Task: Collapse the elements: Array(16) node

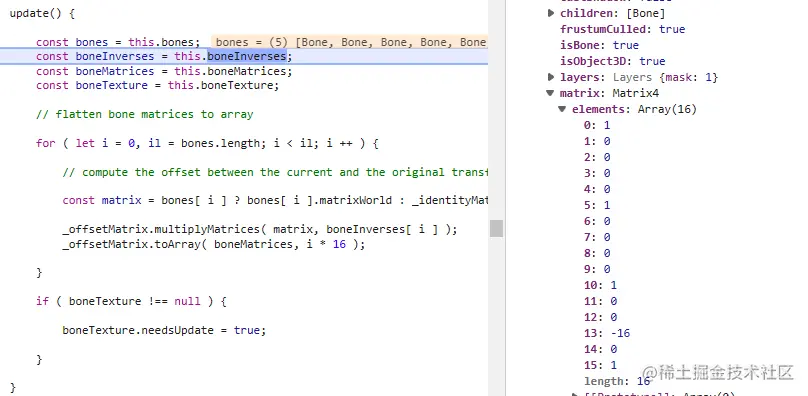Action: (562, 109)
